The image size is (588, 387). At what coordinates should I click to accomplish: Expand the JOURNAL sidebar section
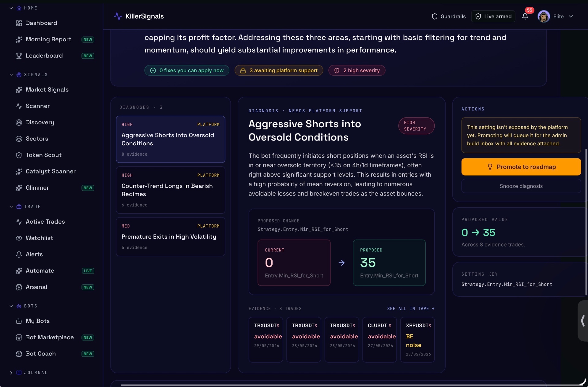(x=11, y=373)
